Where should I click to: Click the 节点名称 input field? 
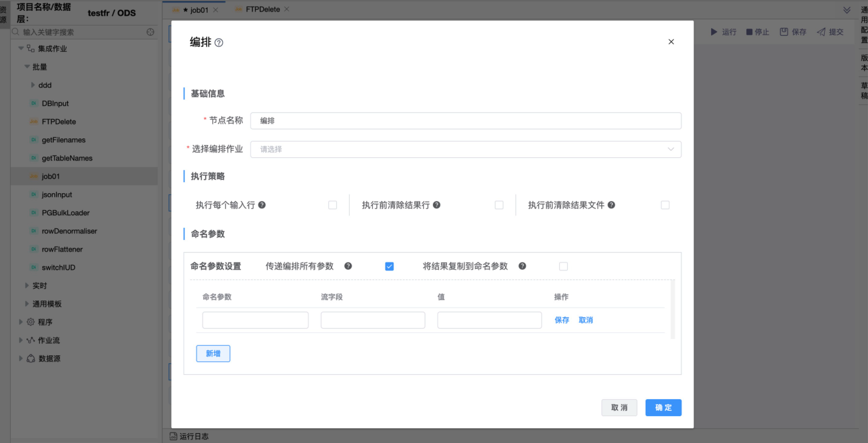[x=465, y=121]
